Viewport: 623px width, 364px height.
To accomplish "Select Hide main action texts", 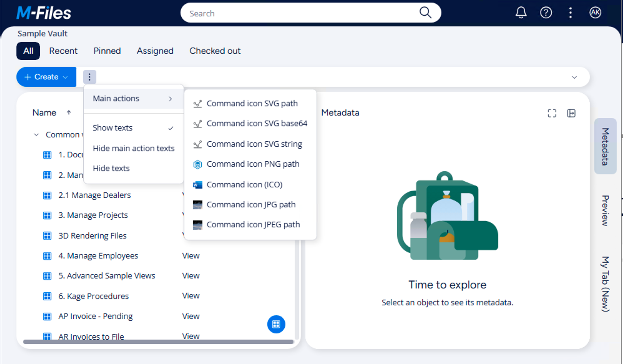I will [x=133, y=148].
